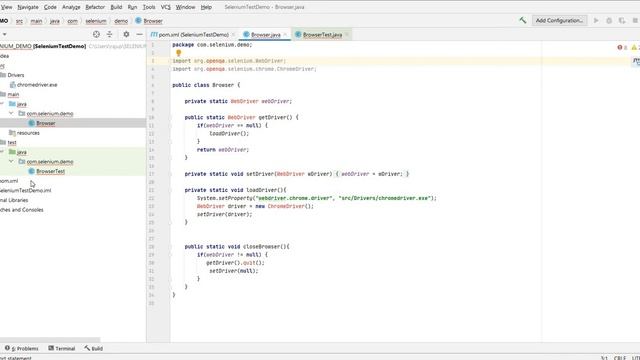Switch to pom.xml (SeleniumTestDemo) tab

point(193,35)
